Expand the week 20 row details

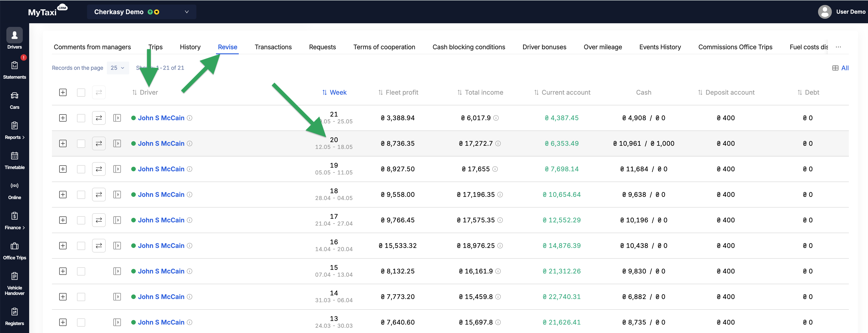coord(63,144)
